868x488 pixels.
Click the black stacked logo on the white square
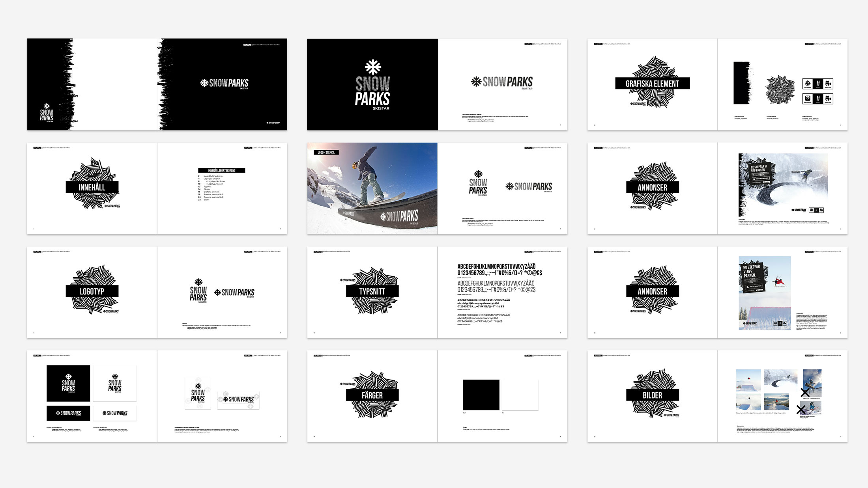(115, 383)
